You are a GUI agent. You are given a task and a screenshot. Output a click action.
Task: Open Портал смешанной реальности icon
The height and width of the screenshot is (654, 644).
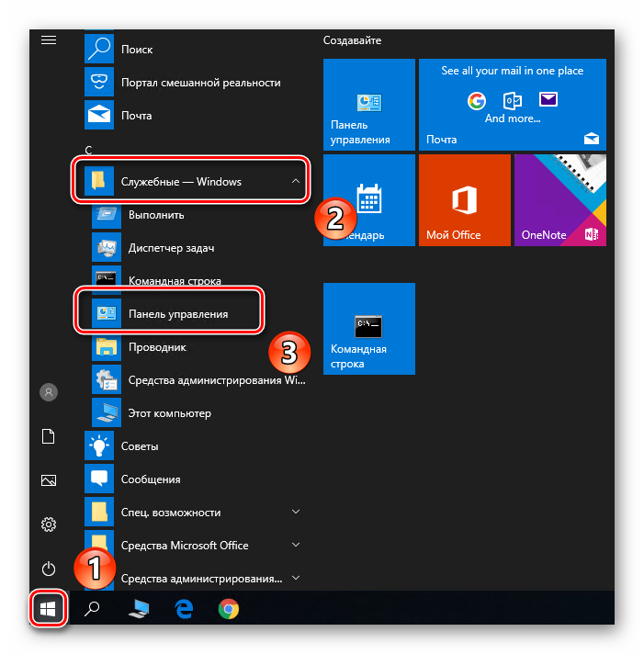tap(99, 82)
